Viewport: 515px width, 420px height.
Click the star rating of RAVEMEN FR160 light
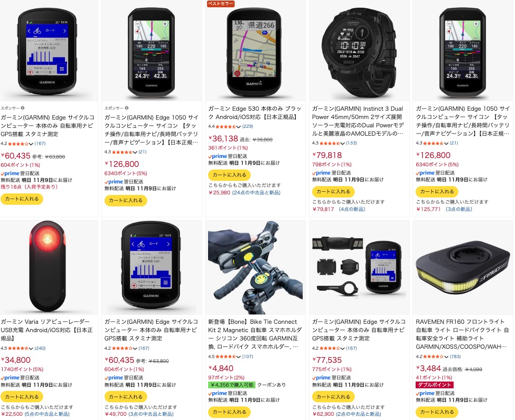[433, 357]
